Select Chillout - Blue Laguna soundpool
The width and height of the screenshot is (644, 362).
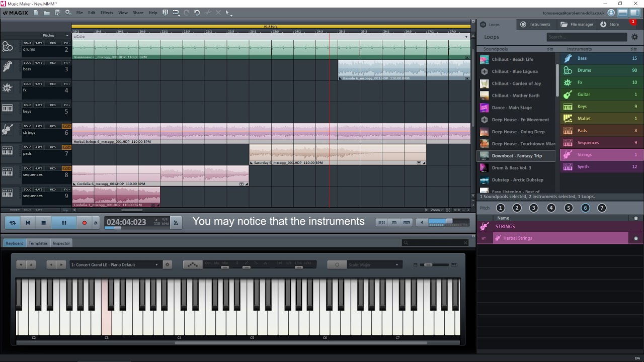pyautogui.click(x=516, y=71)
